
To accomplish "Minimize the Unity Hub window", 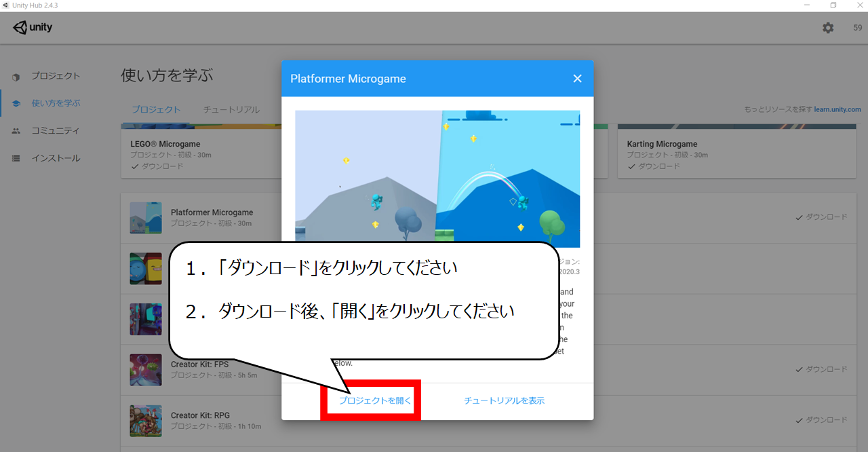I will 807,5.
